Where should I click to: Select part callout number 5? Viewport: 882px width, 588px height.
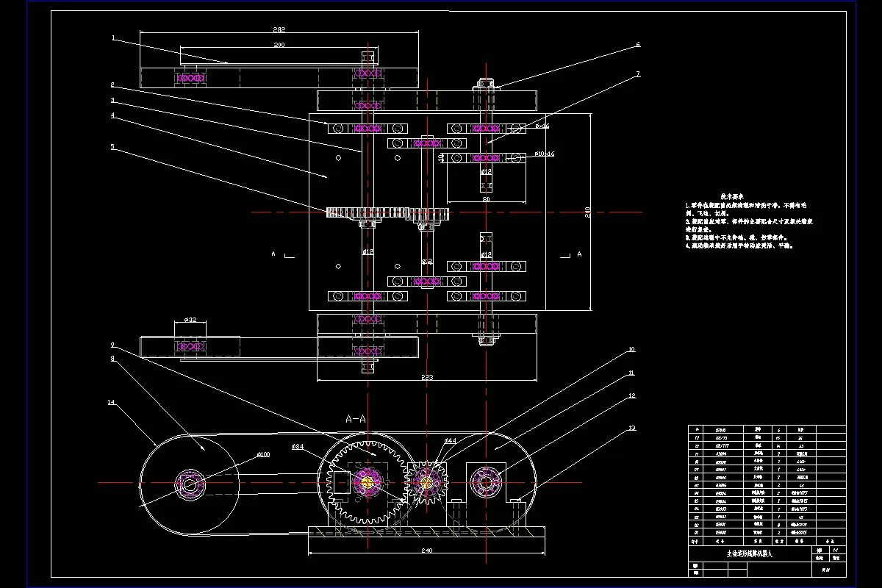click(x=112, y=146)
